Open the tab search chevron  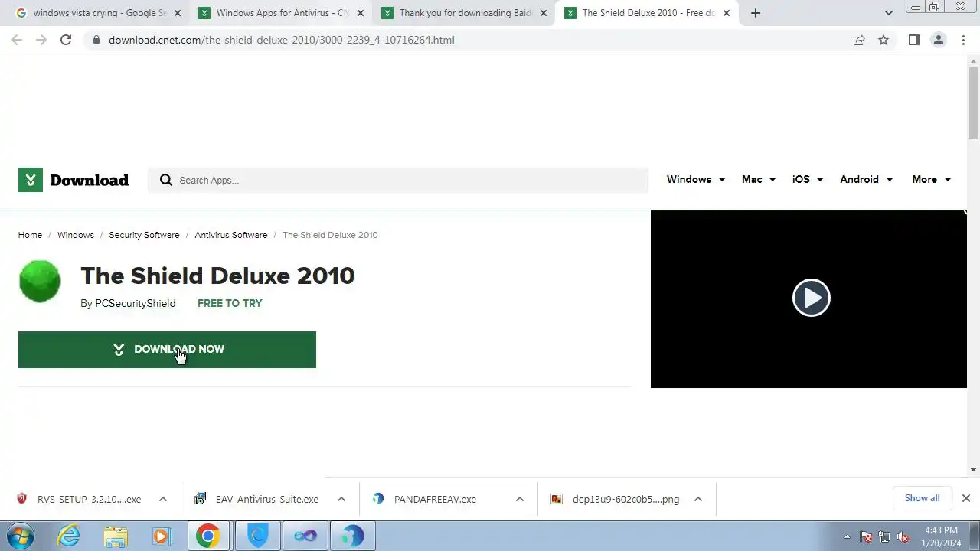tap(889, 13)
